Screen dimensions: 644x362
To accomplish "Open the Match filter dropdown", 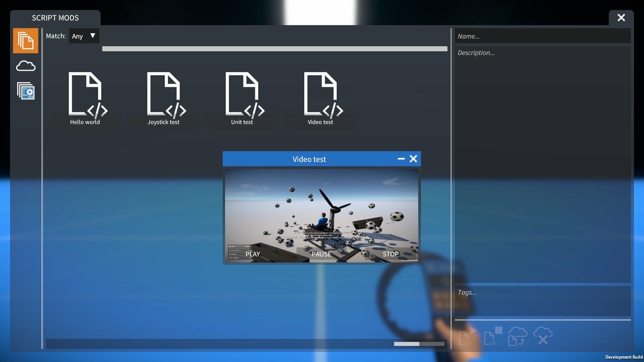I will [84, 36].
